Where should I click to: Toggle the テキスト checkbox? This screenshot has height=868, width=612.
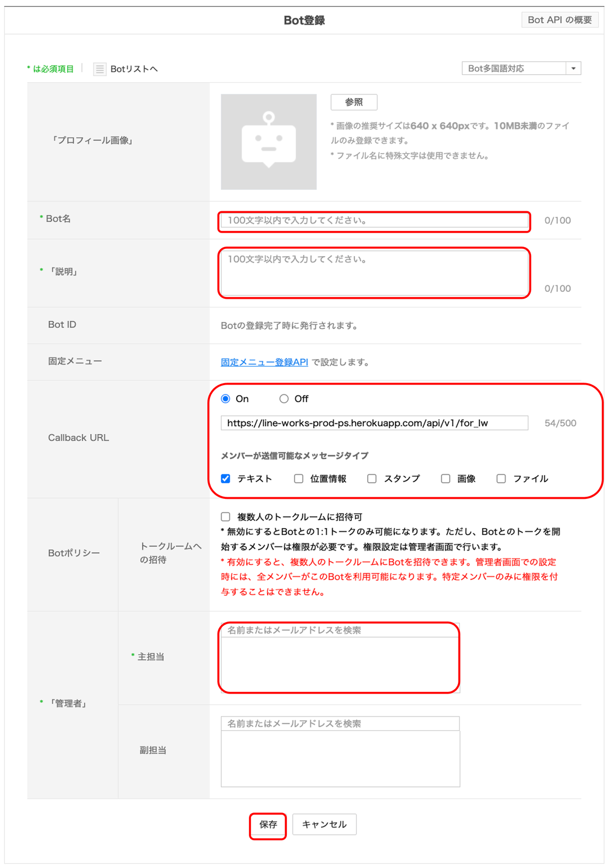tap(226, 479)
